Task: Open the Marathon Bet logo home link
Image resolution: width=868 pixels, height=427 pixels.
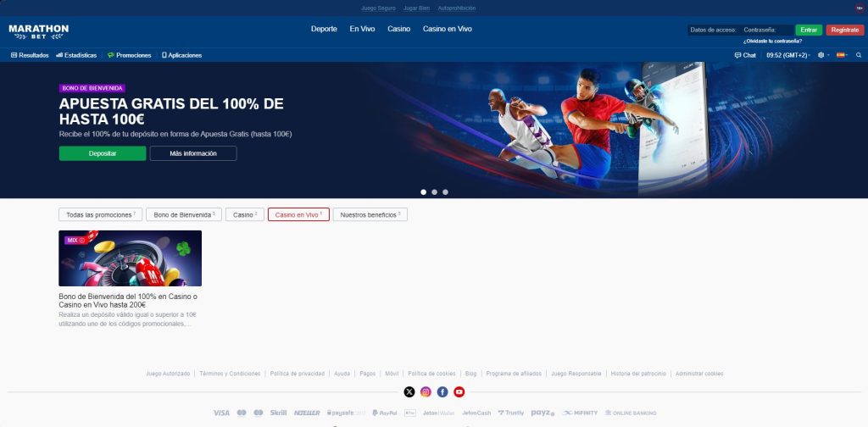Action: click(x=39, y=31)
